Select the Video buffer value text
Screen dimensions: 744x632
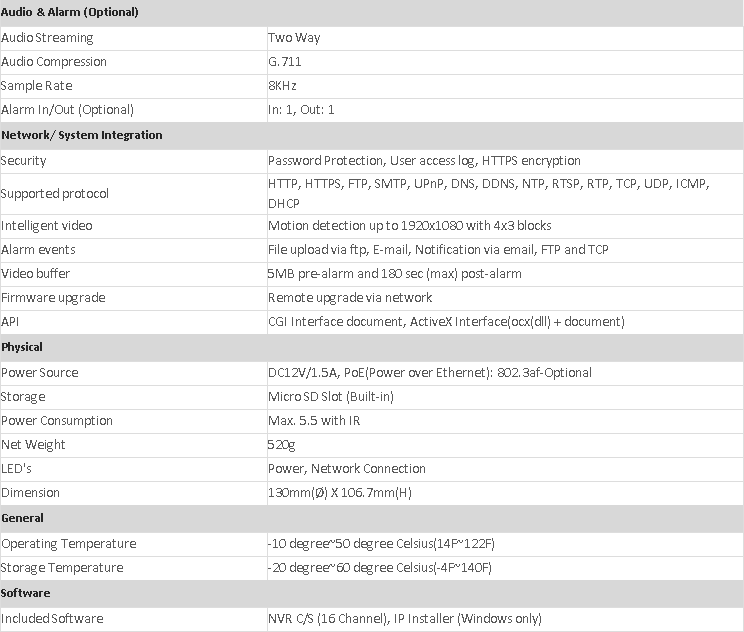[394, 274]
